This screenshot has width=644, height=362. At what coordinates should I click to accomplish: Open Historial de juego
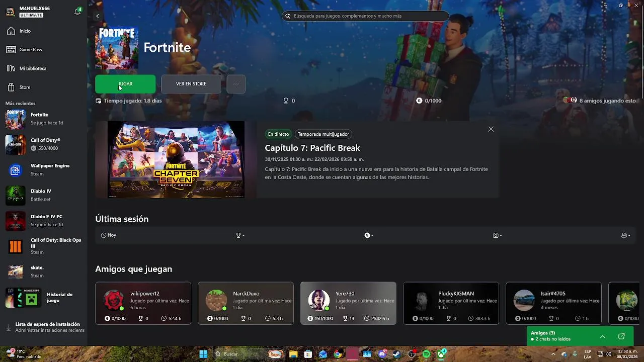[x=43, y=298]
